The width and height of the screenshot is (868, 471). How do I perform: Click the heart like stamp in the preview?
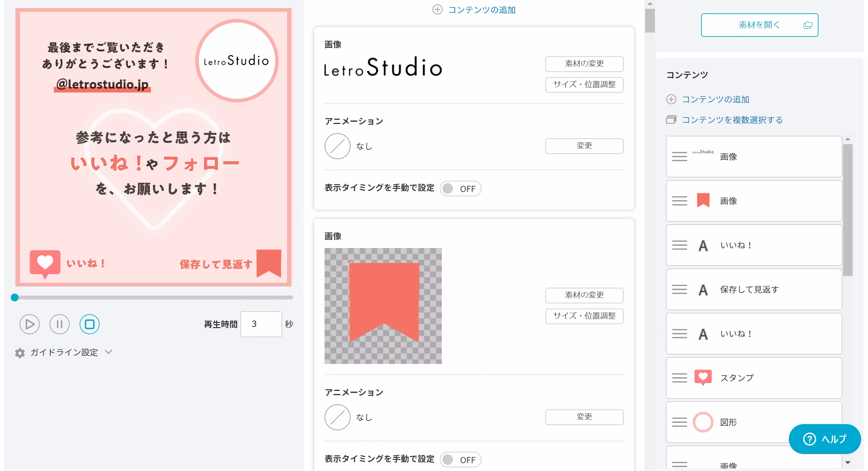[45, 264]
